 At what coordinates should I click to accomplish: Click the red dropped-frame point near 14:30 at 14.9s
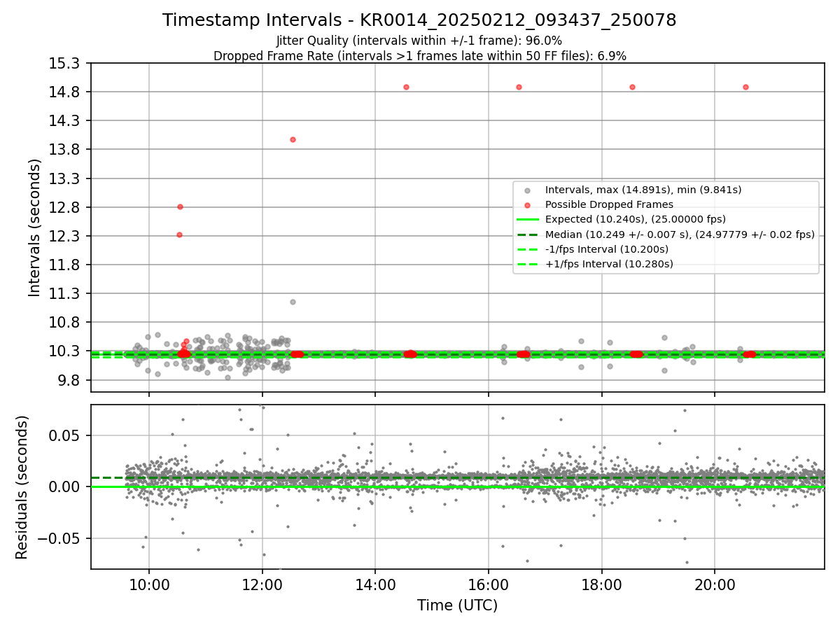406,87
